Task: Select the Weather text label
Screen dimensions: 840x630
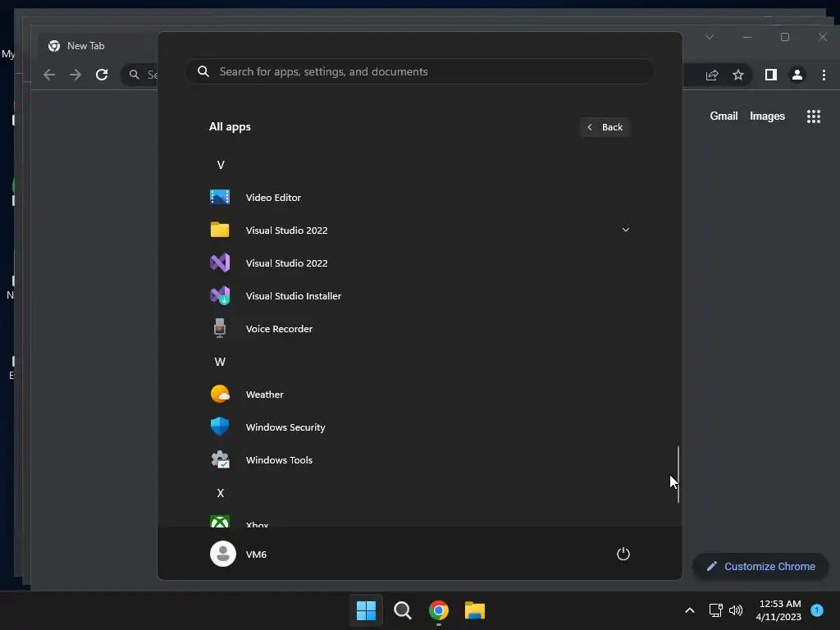Action: (x=265, y=395)
